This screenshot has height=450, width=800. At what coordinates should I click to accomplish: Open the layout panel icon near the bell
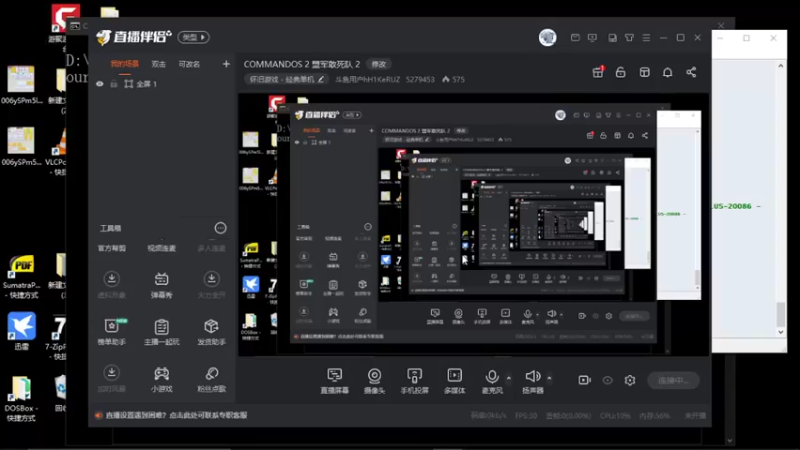point(644,72)
